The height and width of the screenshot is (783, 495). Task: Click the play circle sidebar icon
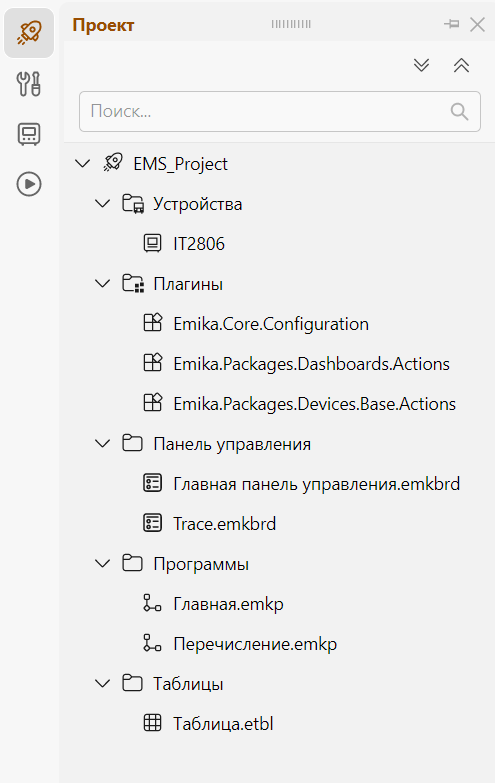(29, 184)
